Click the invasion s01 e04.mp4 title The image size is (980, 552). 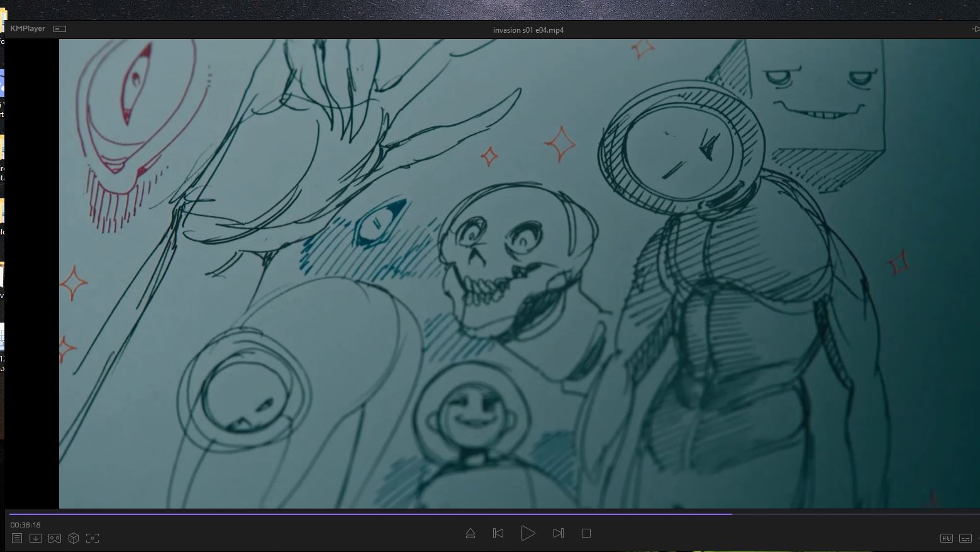point(528,30)
